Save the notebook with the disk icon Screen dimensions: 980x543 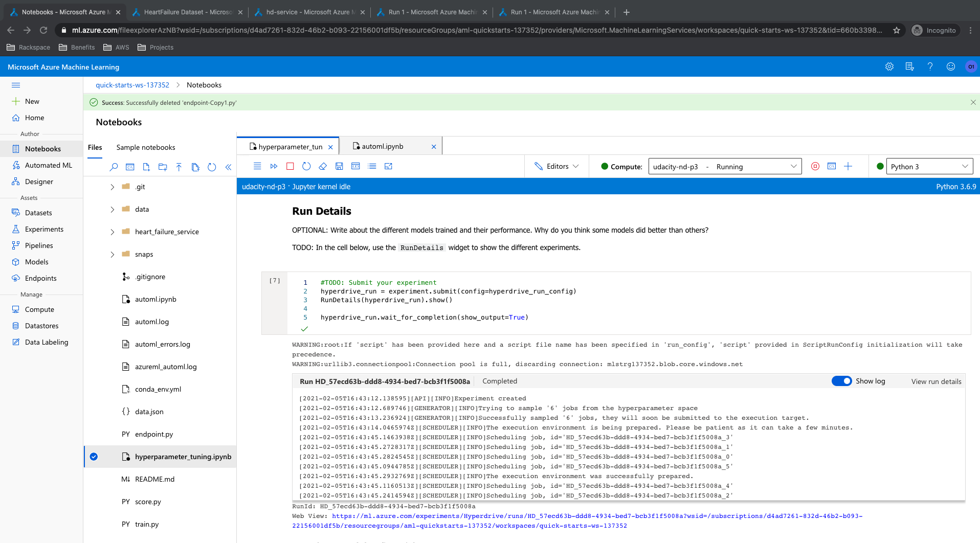339,166
